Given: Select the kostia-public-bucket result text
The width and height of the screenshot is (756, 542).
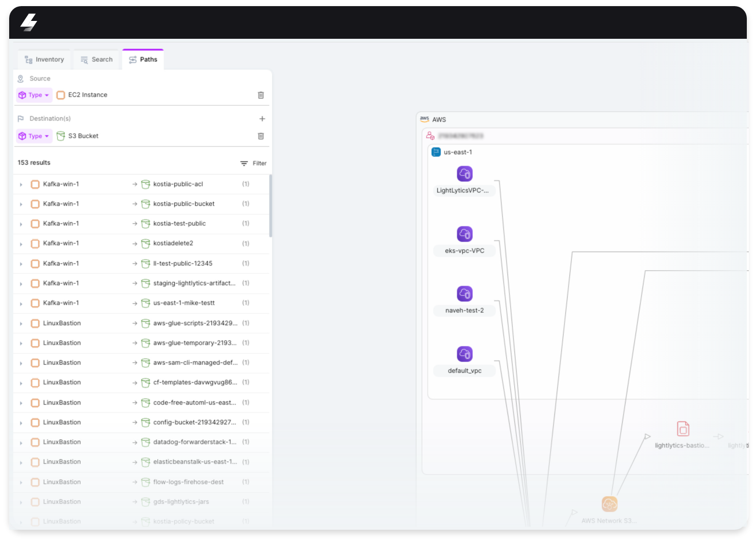Looking at the screenshot, I should click(x=184, y=204).
